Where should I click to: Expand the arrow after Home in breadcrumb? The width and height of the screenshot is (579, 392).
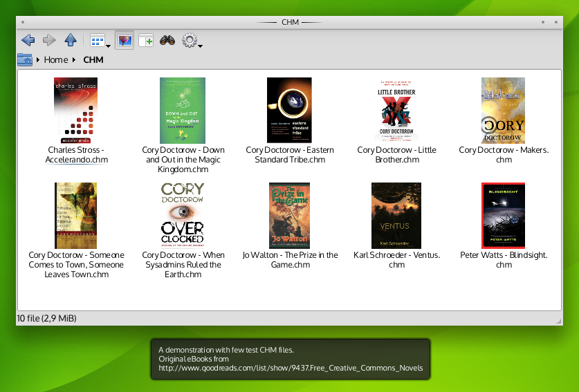tap(74, 59)
